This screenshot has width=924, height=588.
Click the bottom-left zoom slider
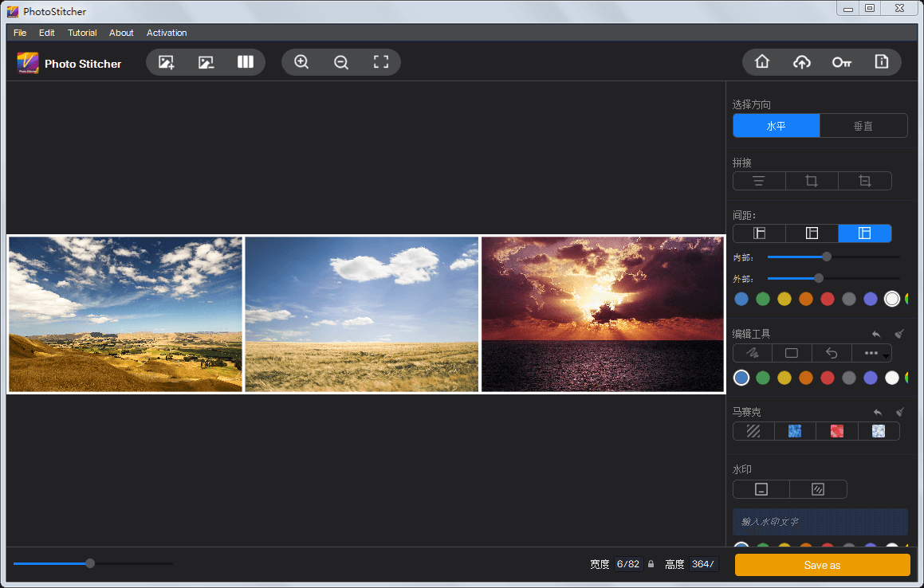(93, 563)
